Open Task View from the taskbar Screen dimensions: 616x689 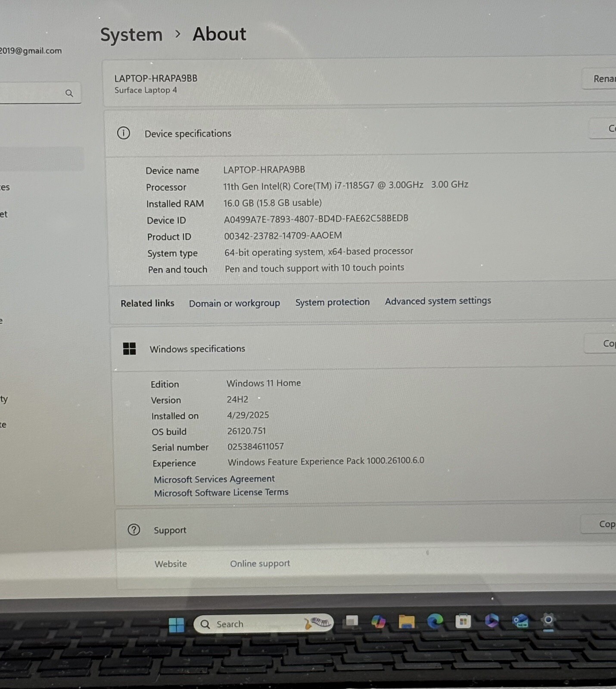352,621
